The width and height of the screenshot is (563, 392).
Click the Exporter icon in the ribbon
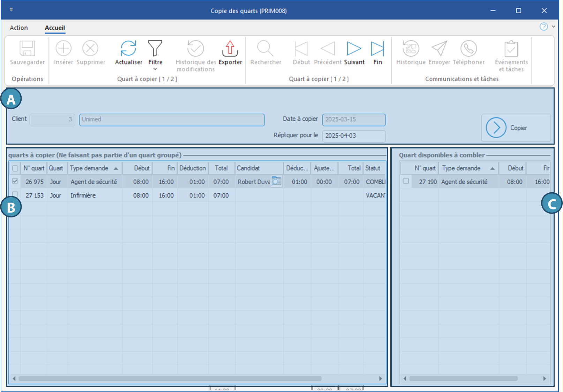click(x=230, y=48)
